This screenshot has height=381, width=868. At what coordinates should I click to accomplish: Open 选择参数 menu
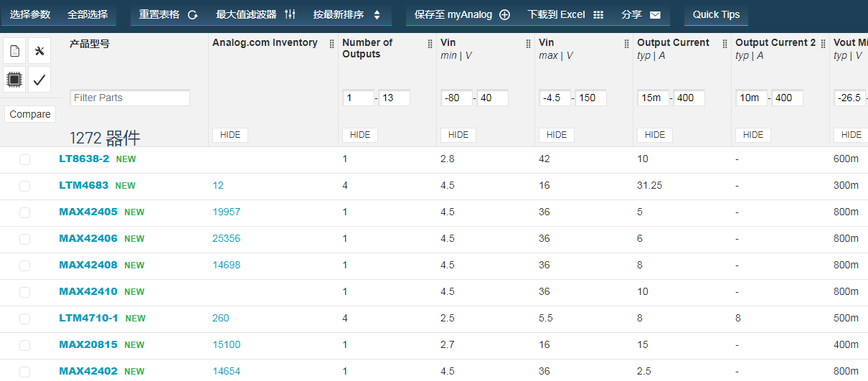30,14
